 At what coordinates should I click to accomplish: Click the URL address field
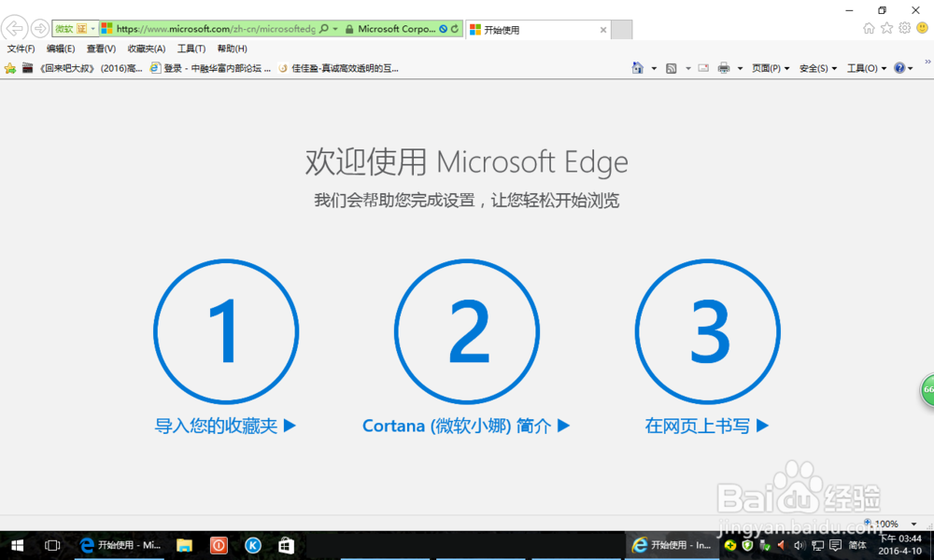(216, 29)
